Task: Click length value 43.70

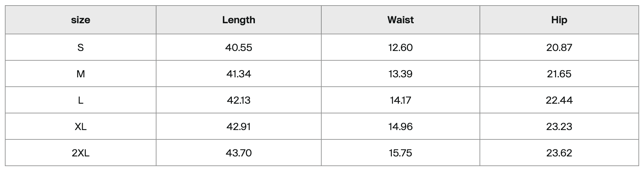Action: pos(239,153)
